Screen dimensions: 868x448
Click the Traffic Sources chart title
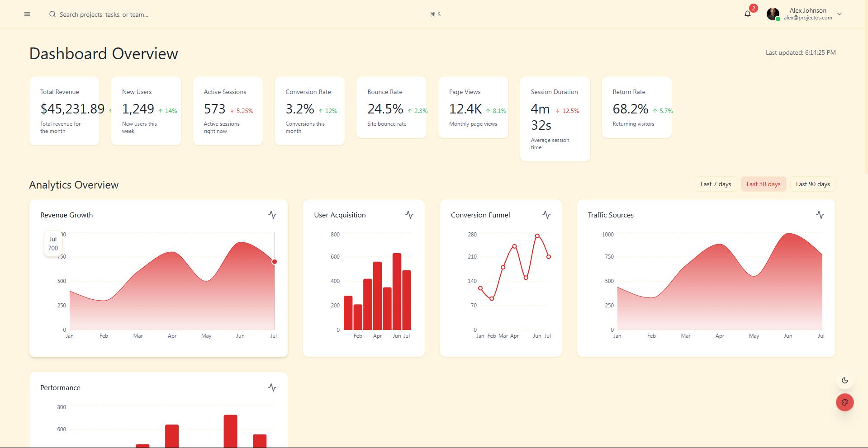pyautogui.click(x=611, y=215)
